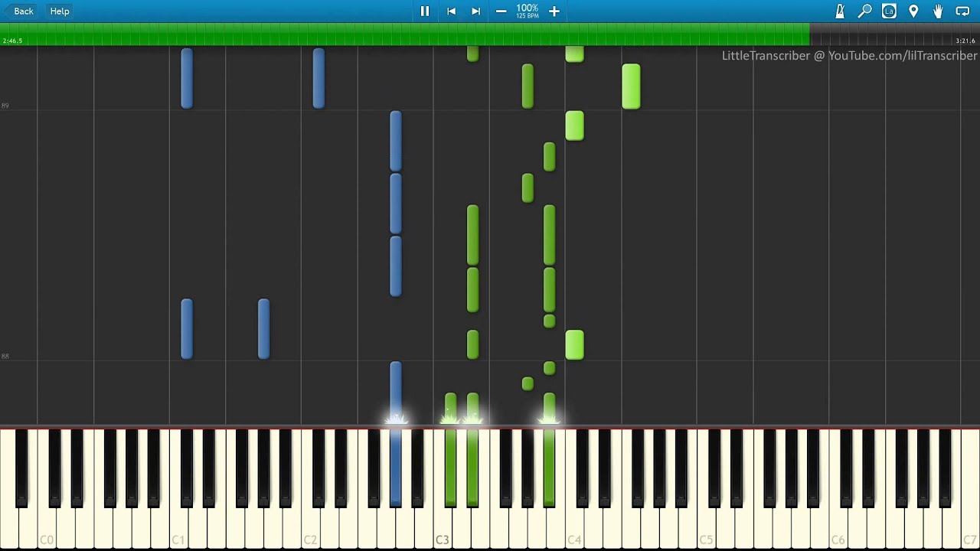Play the white key labeled C6
Screen dimensions: 980x551
coord(838,528)
